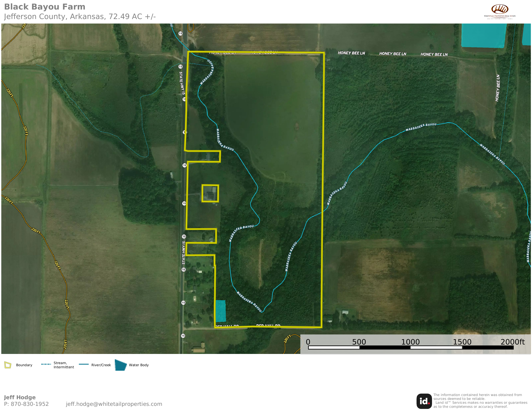This screenshot has width=532, height=411.
Task: Click the Jeff Hodge agent name
Action: coord(20,397)
